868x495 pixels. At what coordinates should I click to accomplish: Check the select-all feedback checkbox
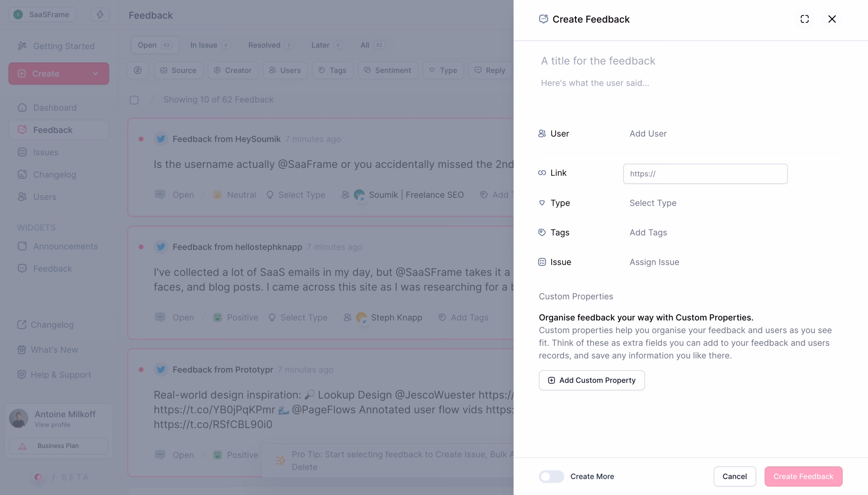tap(134, 100)
